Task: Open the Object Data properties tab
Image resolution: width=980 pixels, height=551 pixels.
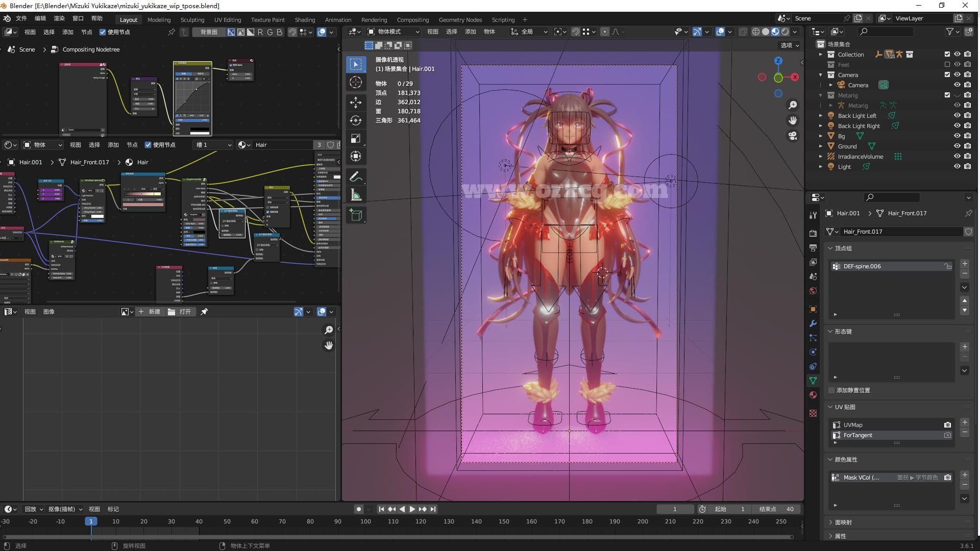Action: coord(813,381)
